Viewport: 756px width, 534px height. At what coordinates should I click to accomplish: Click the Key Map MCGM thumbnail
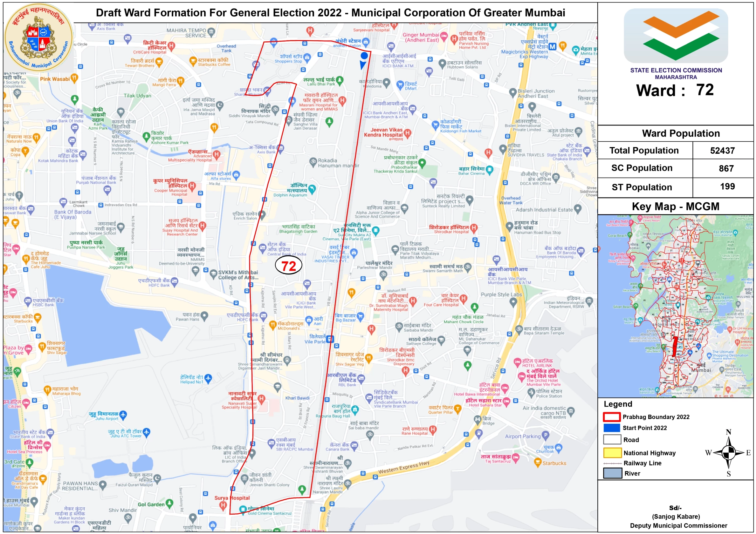pos(675,306)
